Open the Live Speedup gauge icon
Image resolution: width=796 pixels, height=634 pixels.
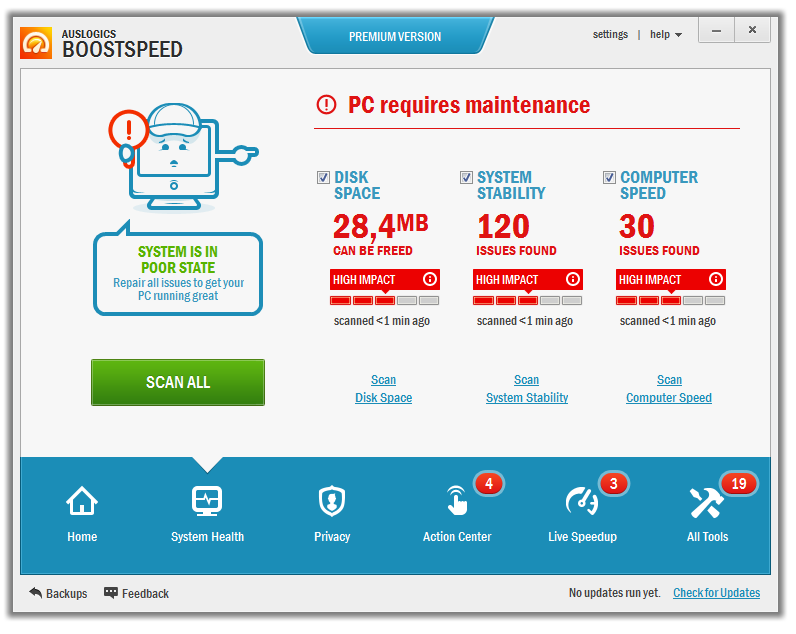[x=582, y=501]
